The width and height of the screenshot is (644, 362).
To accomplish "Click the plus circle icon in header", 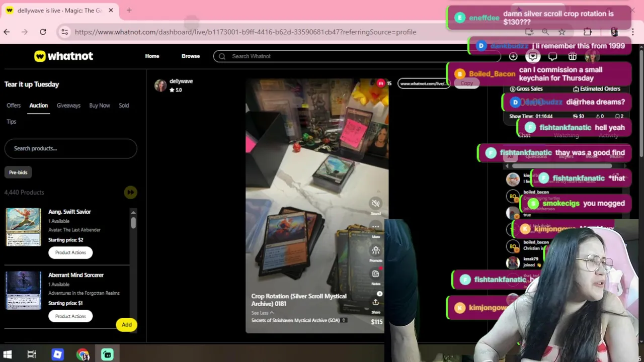I will pos(513,56).
